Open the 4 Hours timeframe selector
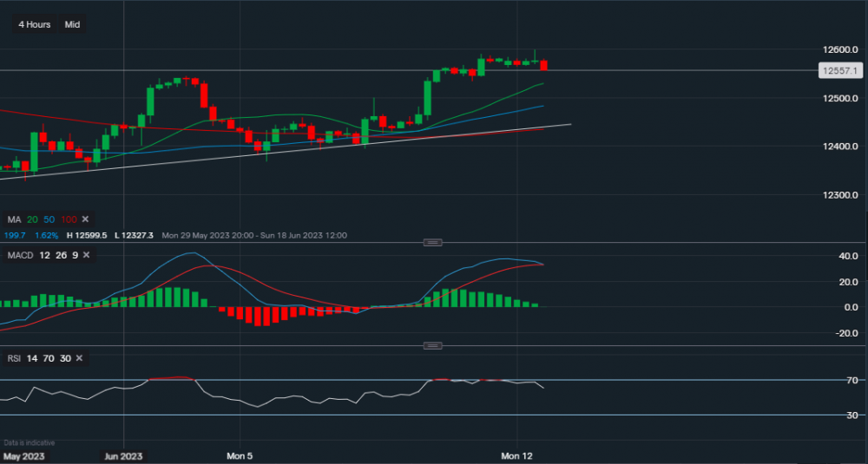 click(36, 24)
